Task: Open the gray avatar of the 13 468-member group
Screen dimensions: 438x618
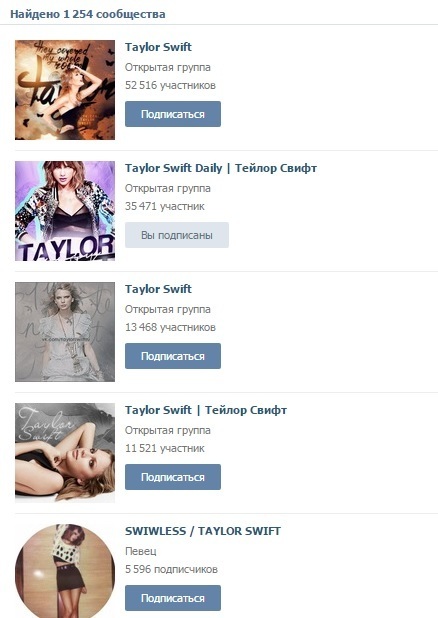Action: click(x=65, y=332)
